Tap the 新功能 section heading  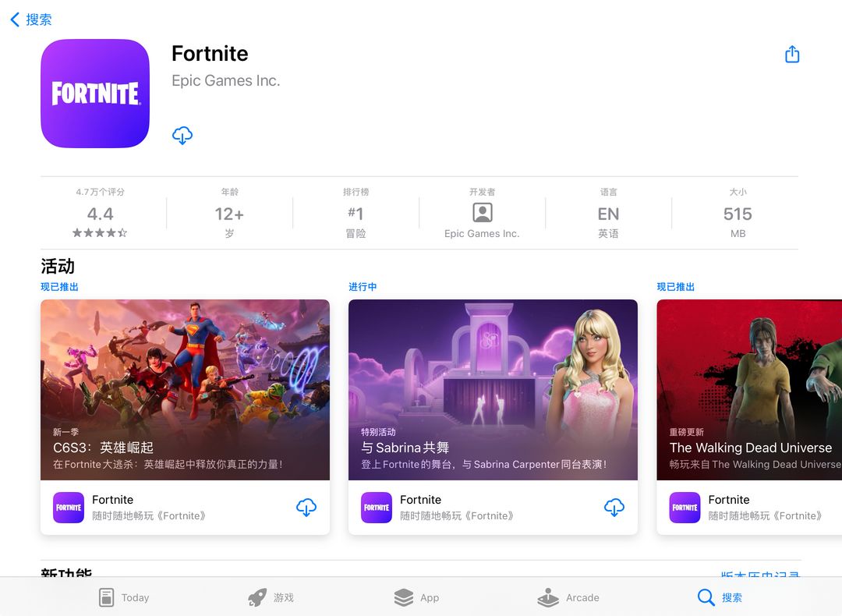[66, 573]
